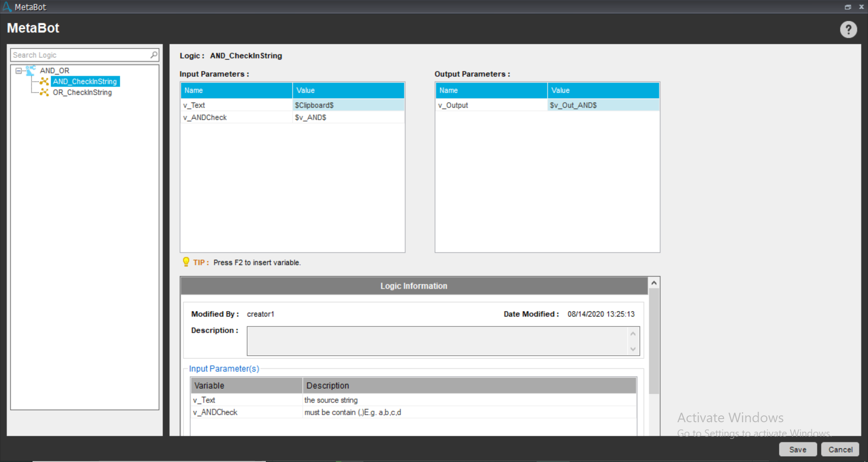Click the AND_OR MetaBot folder icon
Screen dimensions: 868x462
click(x=31, y=71)
